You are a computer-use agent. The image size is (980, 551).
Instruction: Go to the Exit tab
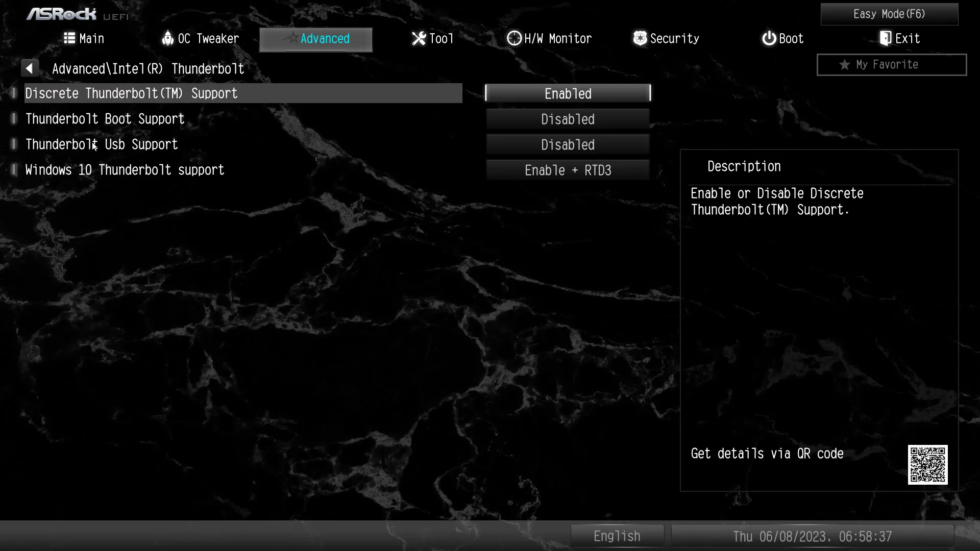click(x=900, y=39)
